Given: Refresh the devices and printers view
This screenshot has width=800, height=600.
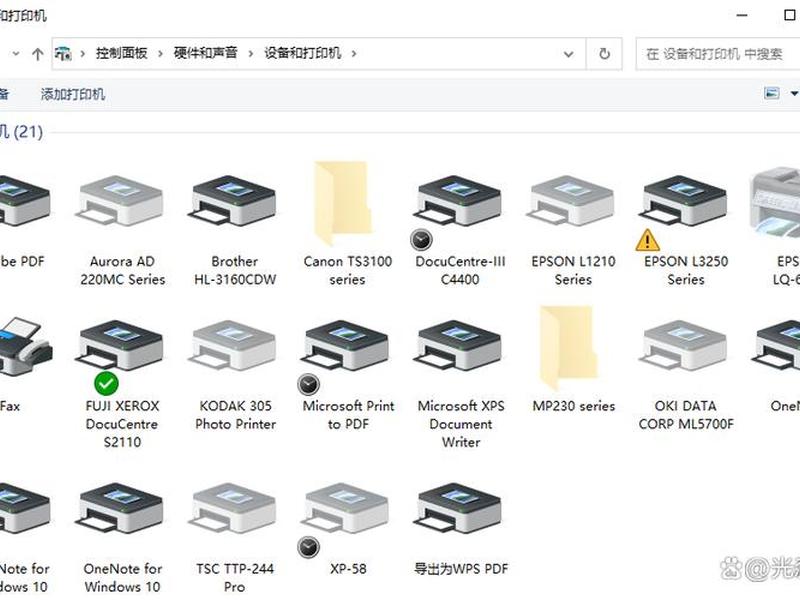Looking at the screenshot, I should 604,54.
